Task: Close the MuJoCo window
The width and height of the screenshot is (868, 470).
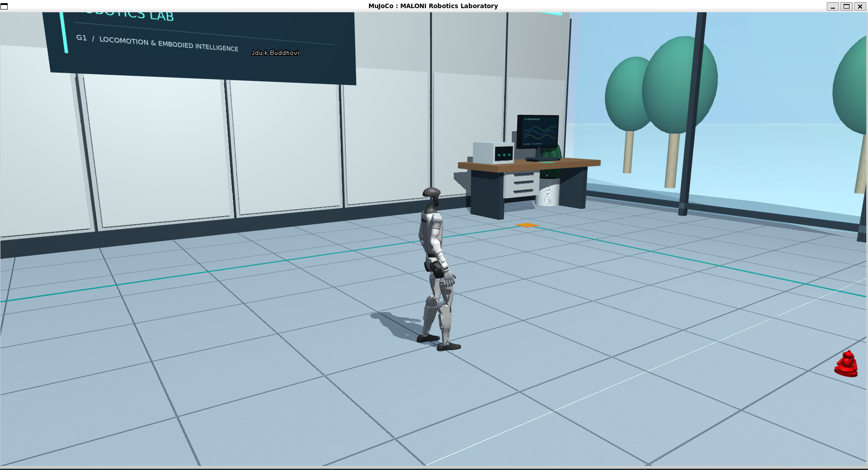Action: point(860,6)
